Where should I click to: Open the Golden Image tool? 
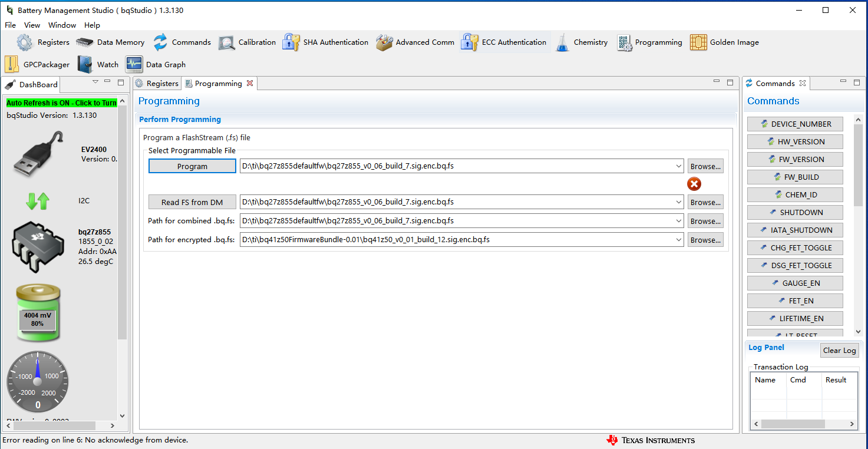(x=724, y=42)
